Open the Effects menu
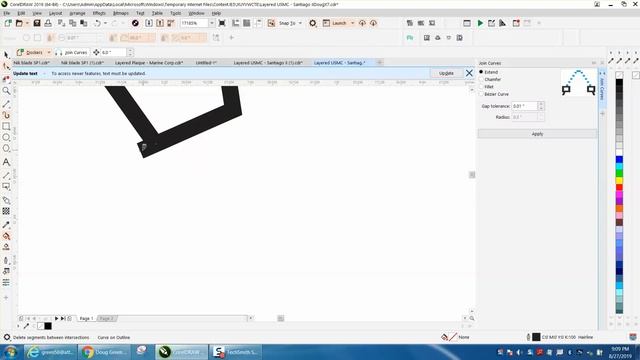640x360 pixels. tap(99, 13)
